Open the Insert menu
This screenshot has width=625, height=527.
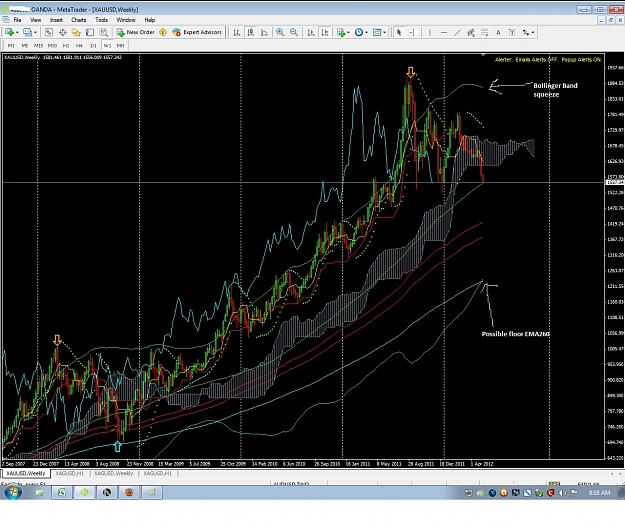(56, 20)
